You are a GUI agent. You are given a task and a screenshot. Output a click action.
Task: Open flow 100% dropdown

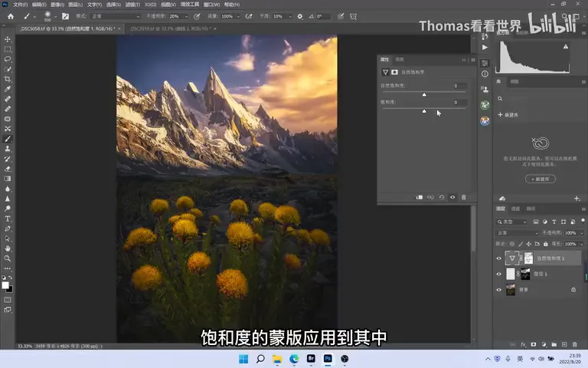[238, 17]
